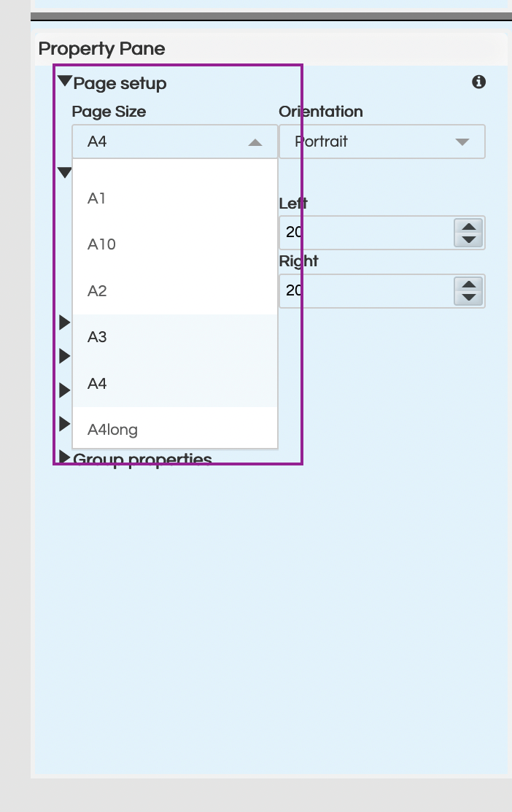
Task: Collapse the expanded section below Page Size
Action: point(65,172)
